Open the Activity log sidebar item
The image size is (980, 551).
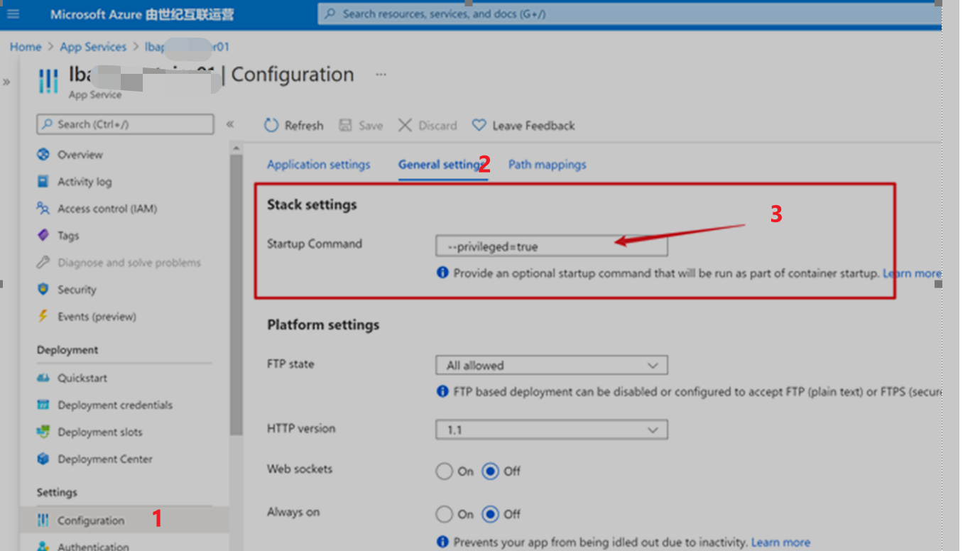[x=84, y=182]
